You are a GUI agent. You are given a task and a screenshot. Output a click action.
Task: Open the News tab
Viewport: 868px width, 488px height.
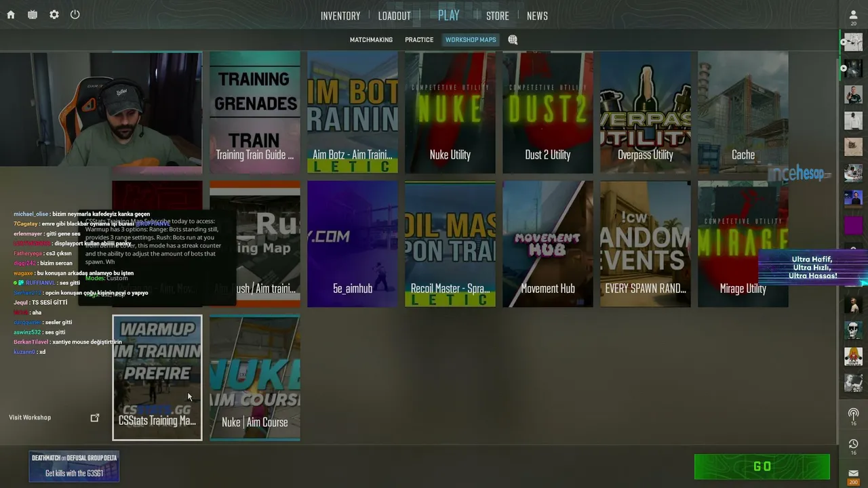pyautogui.click(x=537, y=16)
